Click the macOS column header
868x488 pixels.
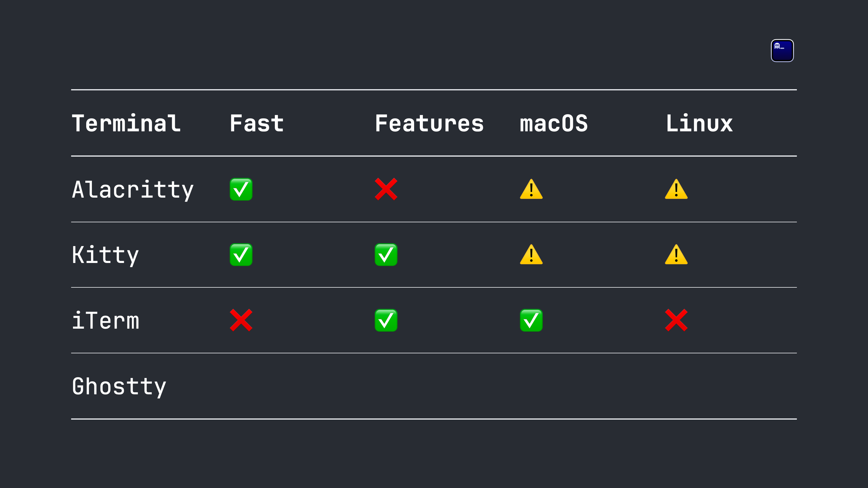tap(554, 123)
